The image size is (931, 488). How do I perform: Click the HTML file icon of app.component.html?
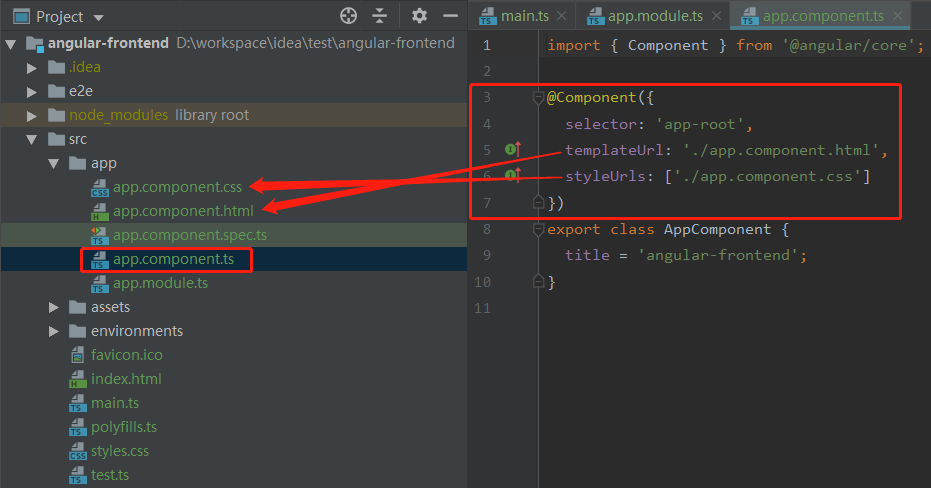click(100, 212)
